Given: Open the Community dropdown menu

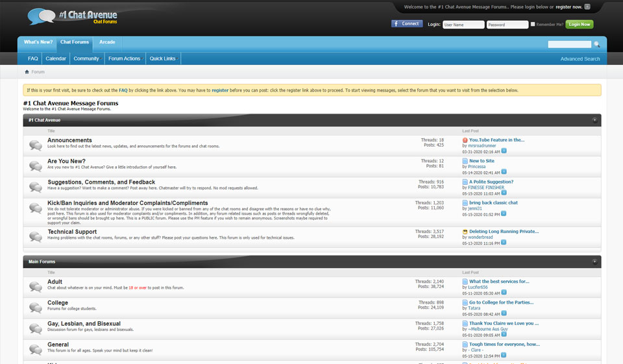Looking at the screenshot, I should (87, 58).
